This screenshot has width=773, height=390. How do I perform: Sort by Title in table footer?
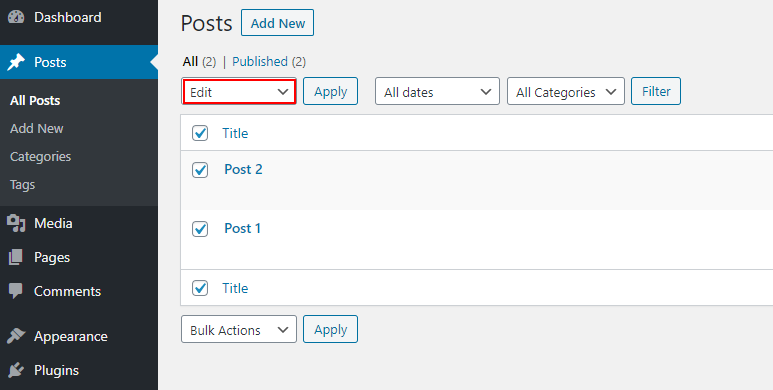235,288
